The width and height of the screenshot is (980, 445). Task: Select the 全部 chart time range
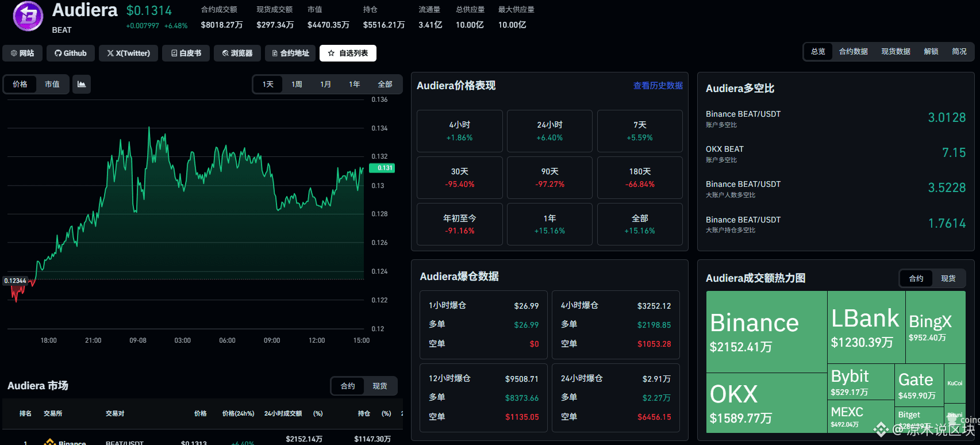tap(385, 84)
